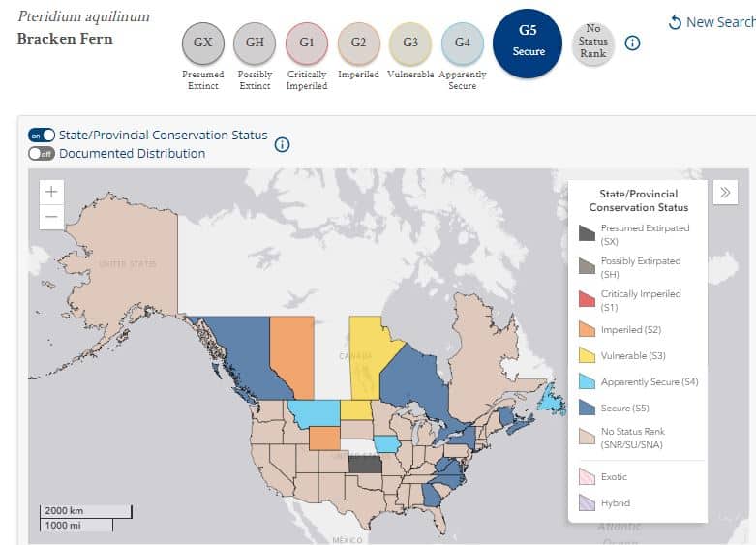Click the New Search refresh arrow icon
The width and height of the screenshot is (756, 545).
coord(675,22)
